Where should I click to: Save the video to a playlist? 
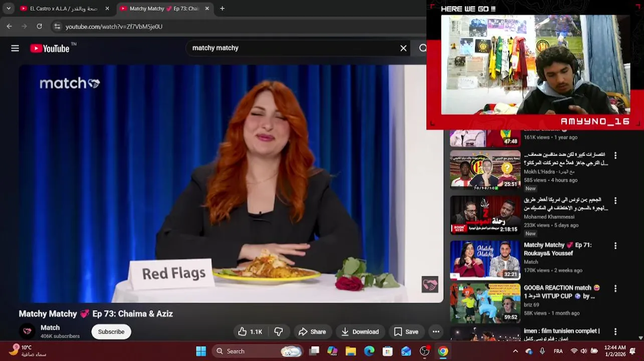coord(406,331)
